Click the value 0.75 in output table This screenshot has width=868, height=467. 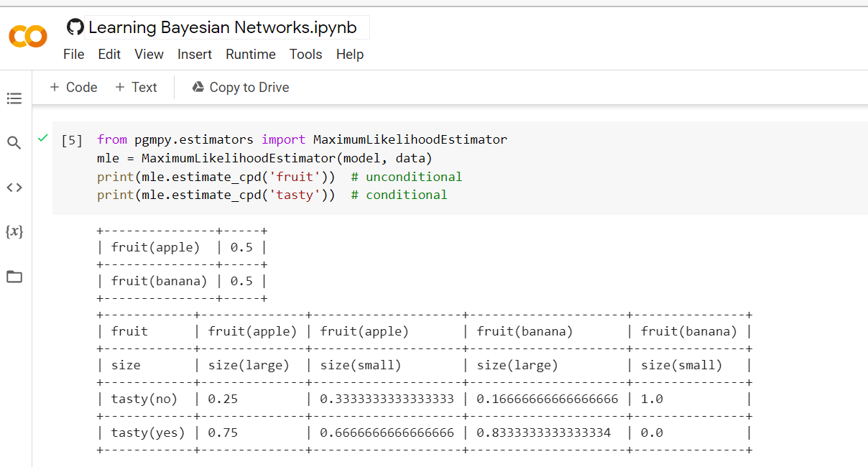[x=223, y=433]
